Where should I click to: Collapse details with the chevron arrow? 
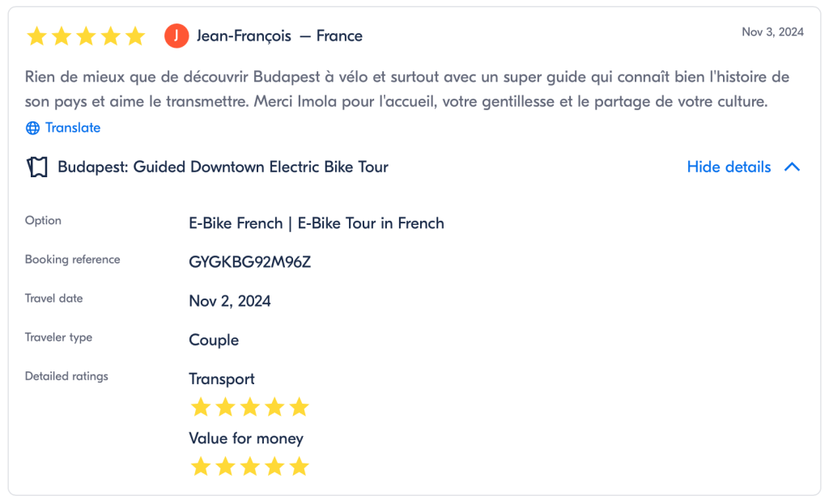tap(793, 167)
